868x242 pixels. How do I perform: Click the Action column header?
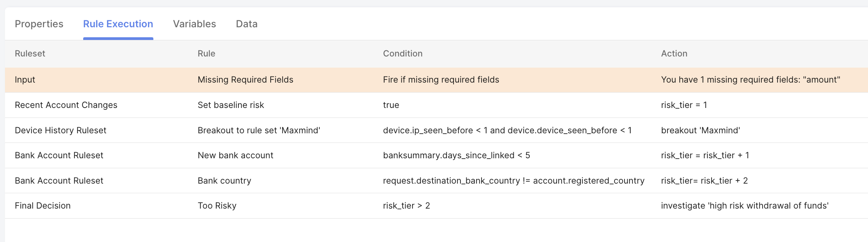[674, 53]
